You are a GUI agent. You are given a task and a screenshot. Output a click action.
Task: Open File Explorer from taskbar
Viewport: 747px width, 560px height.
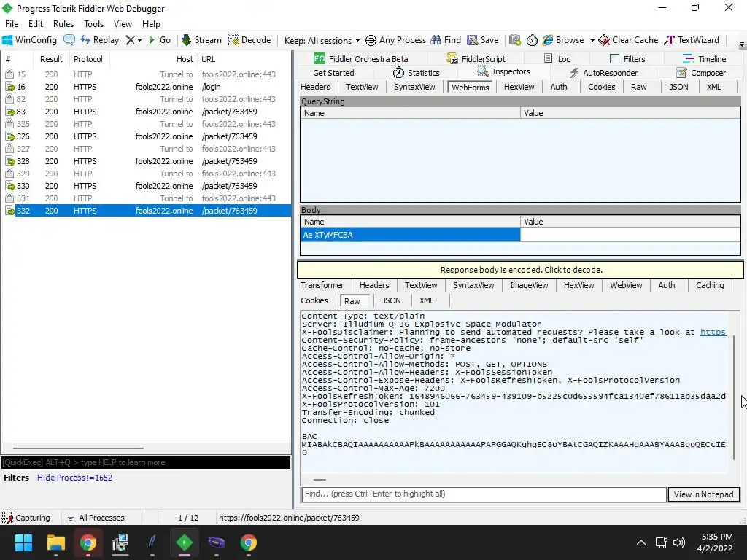pyautogui.click(x=55, y=542)
